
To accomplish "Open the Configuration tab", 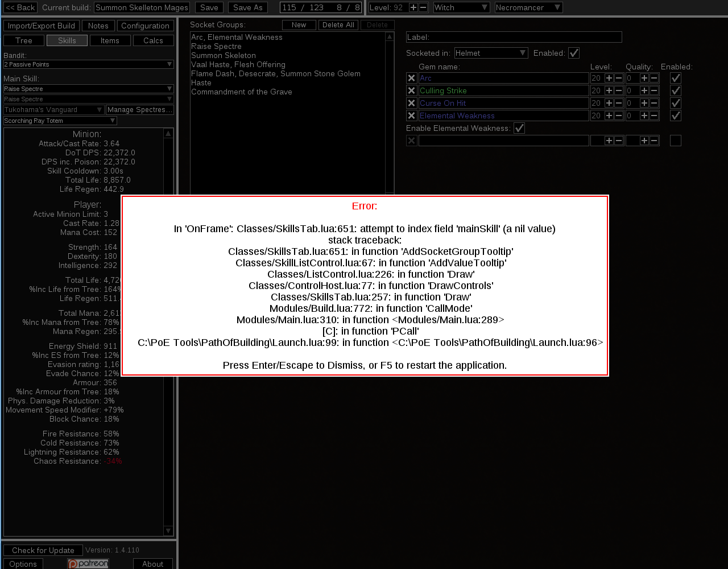I will click(x=144, y=26).
